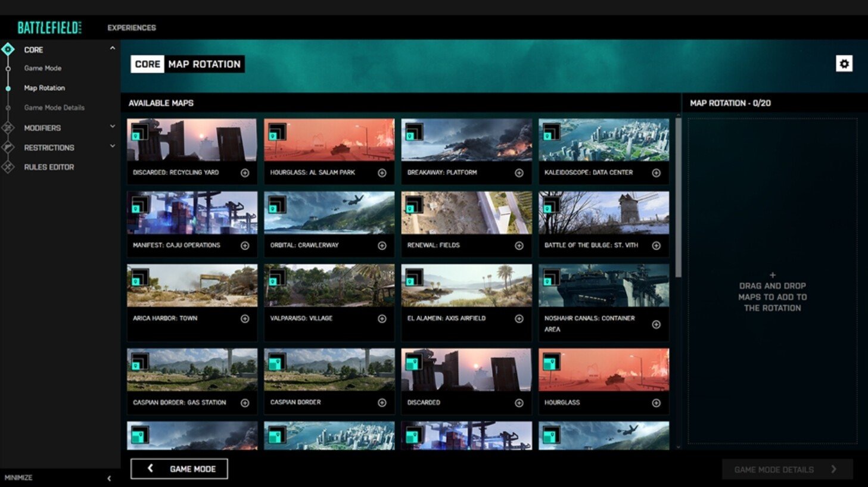Select the Game Mode Details step indicator

(8, 107)
